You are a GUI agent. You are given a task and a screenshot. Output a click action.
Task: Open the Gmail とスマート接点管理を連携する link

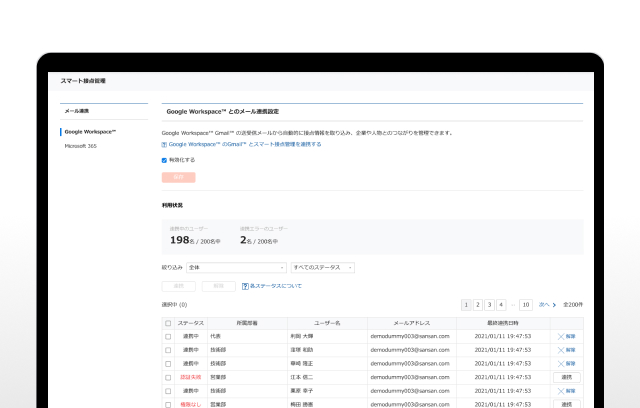[245, 144]
